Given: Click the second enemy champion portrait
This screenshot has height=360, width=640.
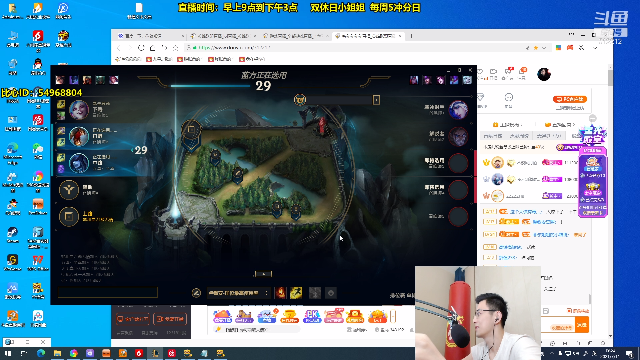Looking at the screenshot, I should (x=458, y=136).
